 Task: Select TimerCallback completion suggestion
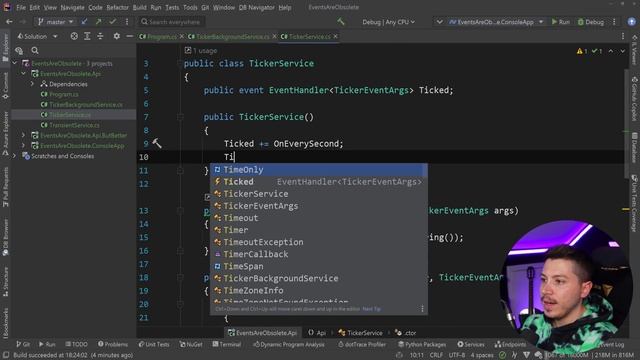click(x=319, y=254)
